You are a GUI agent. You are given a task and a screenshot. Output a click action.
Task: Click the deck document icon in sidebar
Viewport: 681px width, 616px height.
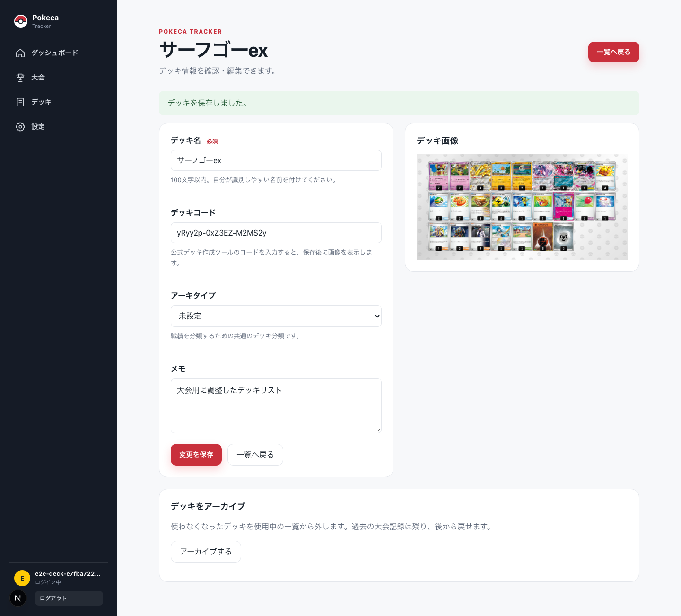click(20, 102)
